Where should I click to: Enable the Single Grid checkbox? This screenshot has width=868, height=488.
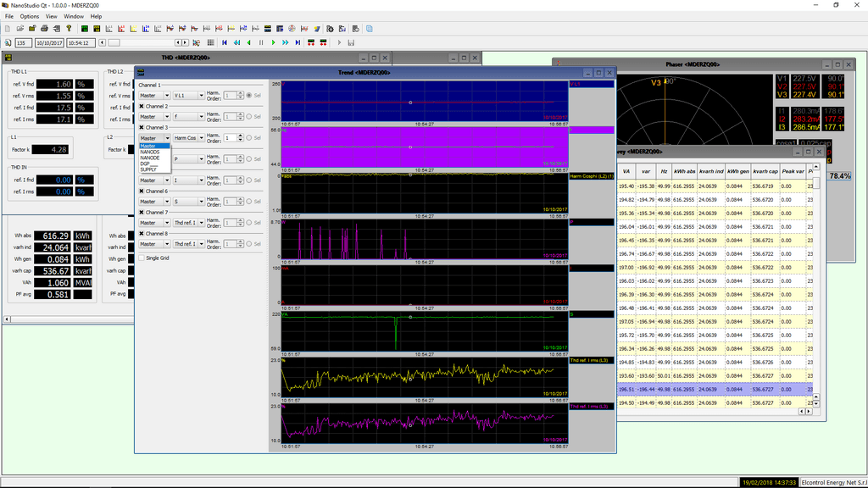pyautogui.click(x=142, y=258)
